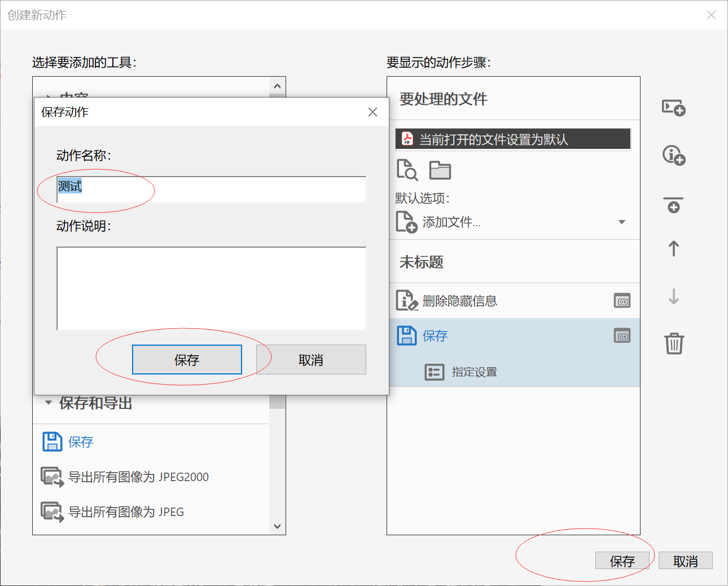Click the Remove Hidden Information step icon
Viewport: 728px width, 586px height.
[407, 301]
